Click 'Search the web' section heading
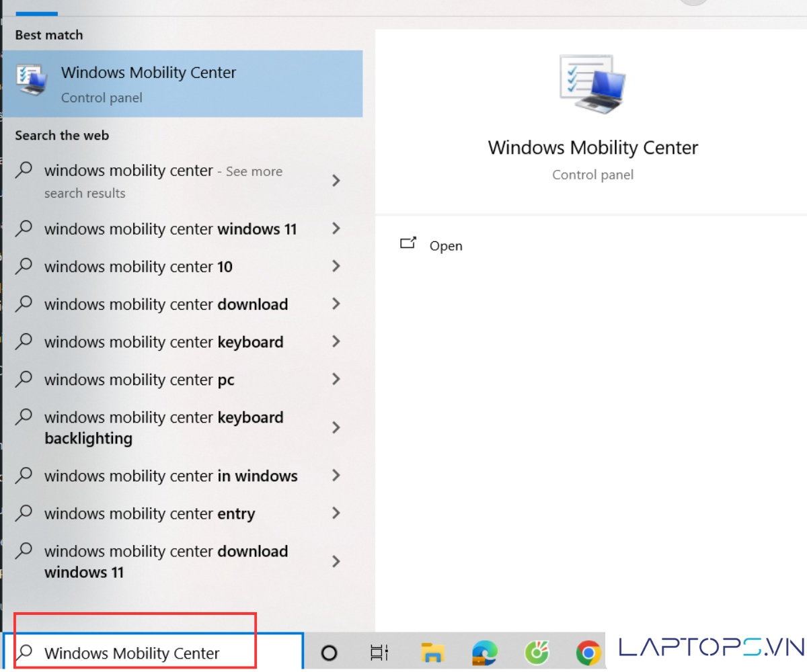Image resolution: width=807 pixels, height=672 pixels. pyautogui.click(x=62, y=136)
